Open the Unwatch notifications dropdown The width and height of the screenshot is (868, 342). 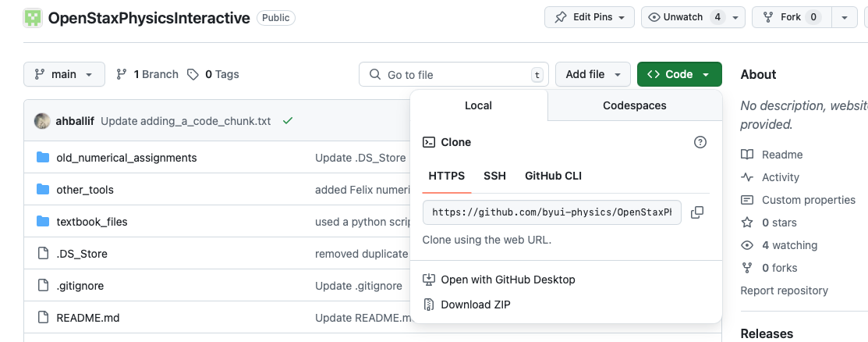693,17
